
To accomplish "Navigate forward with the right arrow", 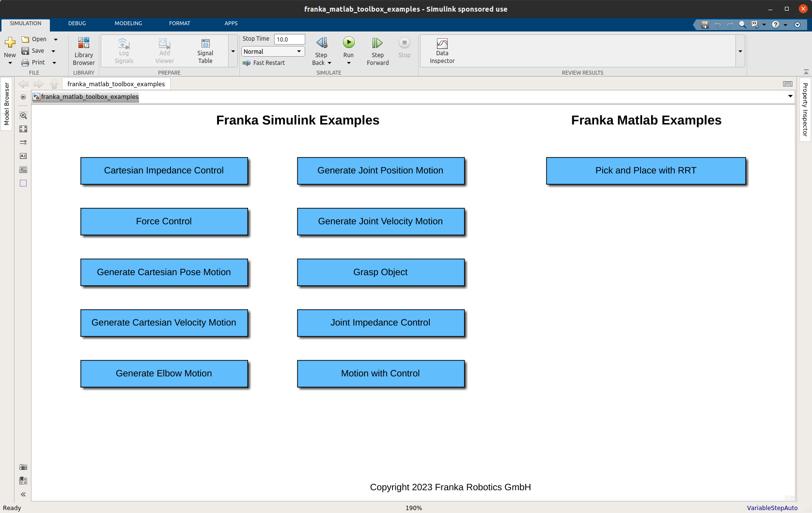I will click(x=39, y=84).
